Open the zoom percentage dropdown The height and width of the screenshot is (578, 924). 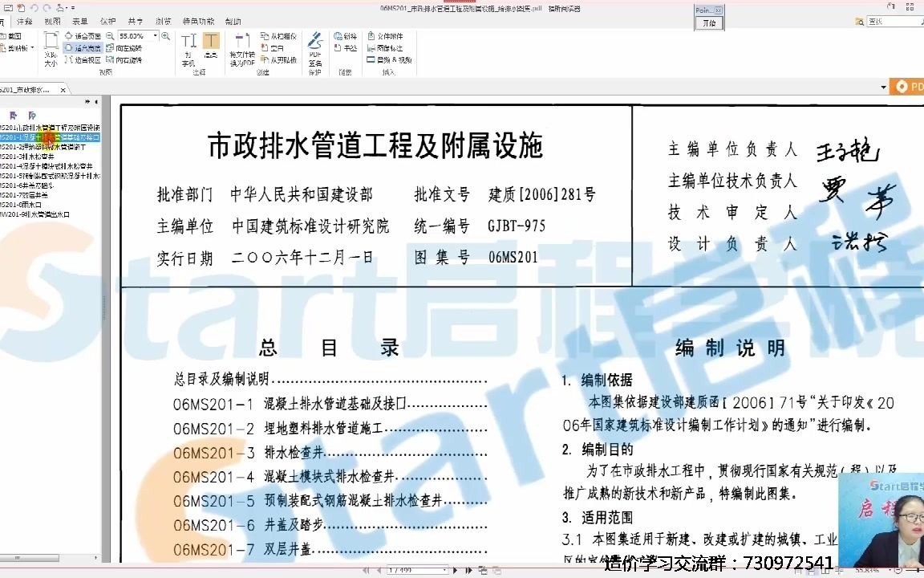(156, 35)
